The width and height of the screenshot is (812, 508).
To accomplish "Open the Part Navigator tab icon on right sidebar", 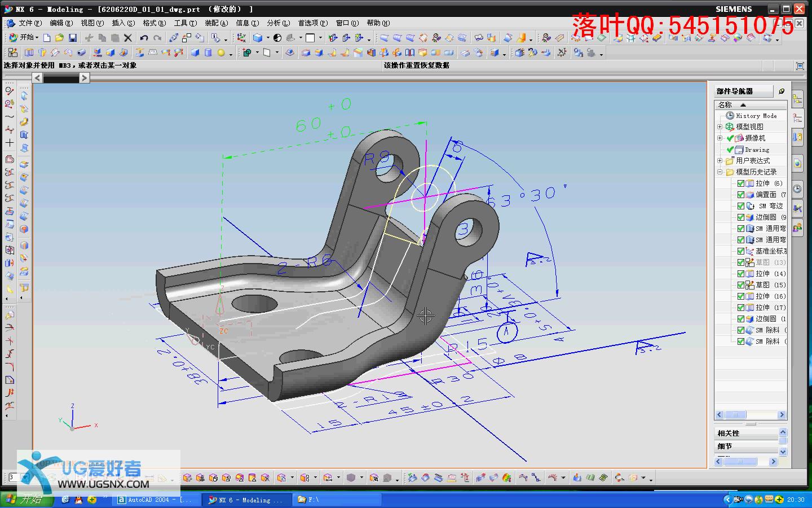I will click(797, 119).
